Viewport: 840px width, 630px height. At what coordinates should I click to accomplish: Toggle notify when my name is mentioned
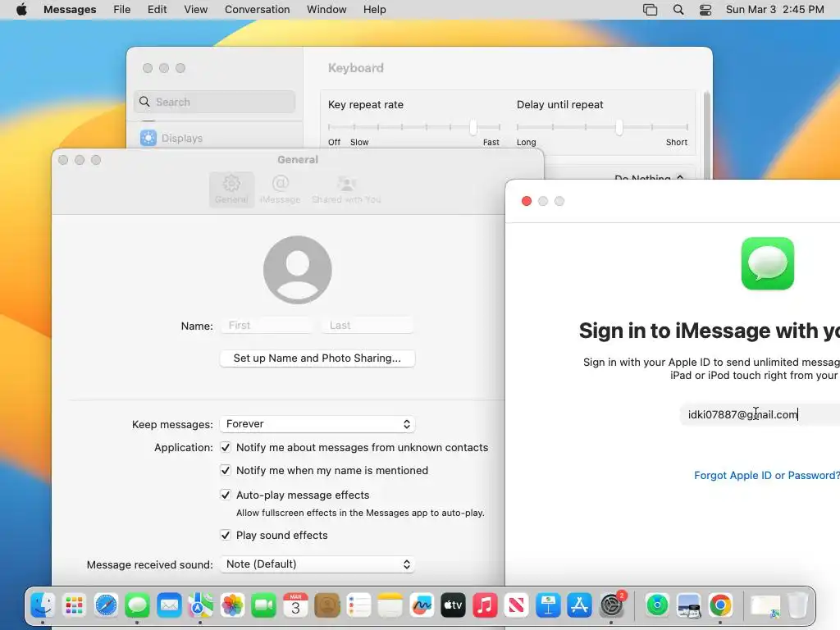[x=226, y=470]
